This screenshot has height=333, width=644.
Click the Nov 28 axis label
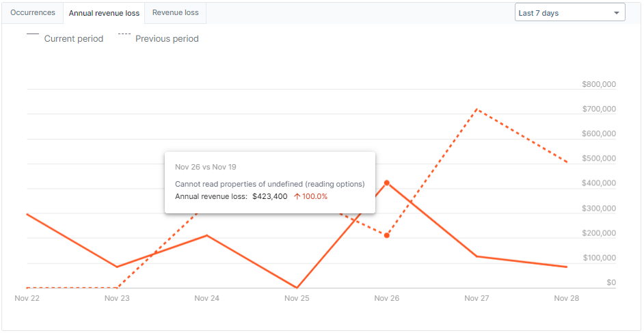[566, 298]
